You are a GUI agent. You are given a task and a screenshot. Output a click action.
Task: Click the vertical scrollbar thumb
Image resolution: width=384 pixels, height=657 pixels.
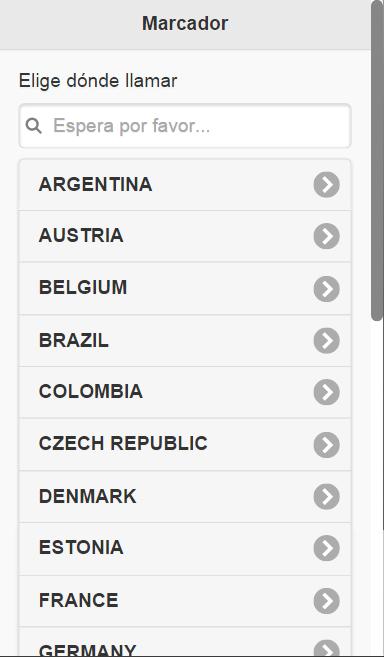[x=377, y=161]
